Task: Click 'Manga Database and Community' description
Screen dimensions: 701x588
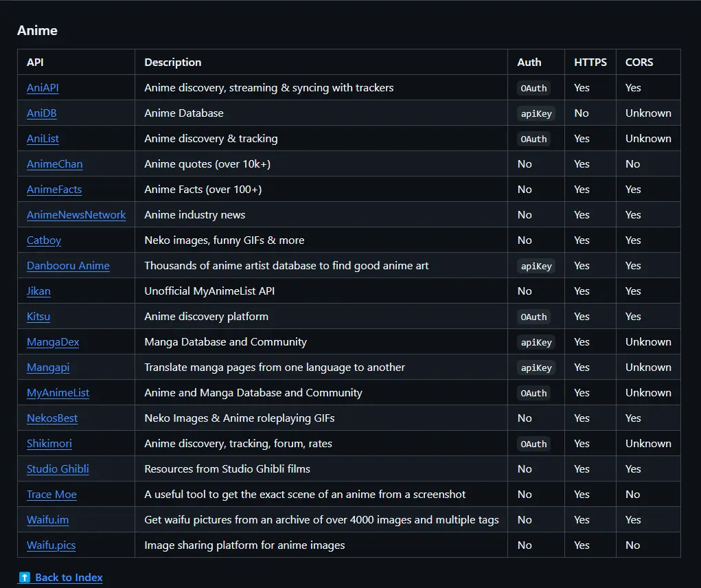Action: pyautogui.click(x=225, y=342)
